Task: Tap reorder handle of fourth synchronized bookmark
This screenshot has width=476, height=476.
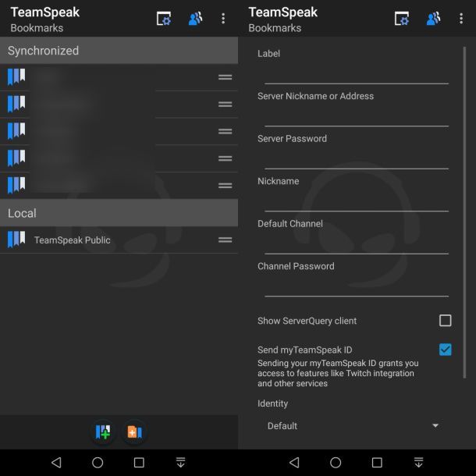Action: (x=225, y=158)
